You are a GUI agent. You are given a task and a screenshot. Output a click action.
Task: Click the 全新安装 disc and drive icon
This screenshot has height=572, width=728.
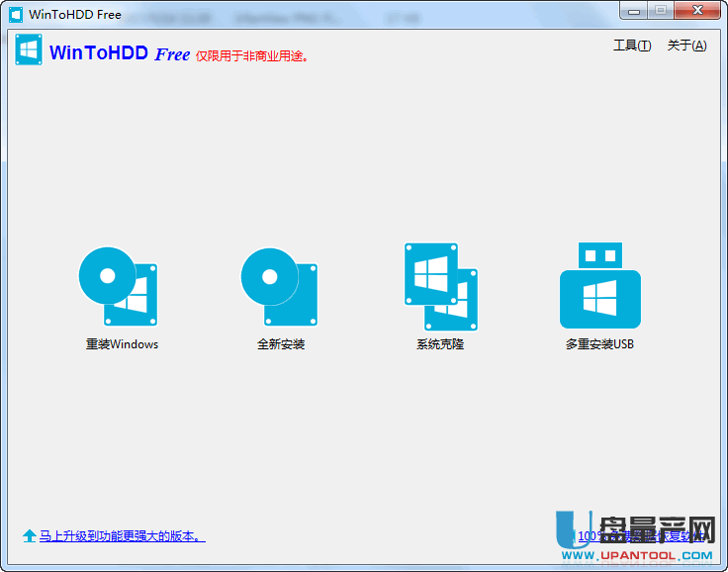(279, 286)
